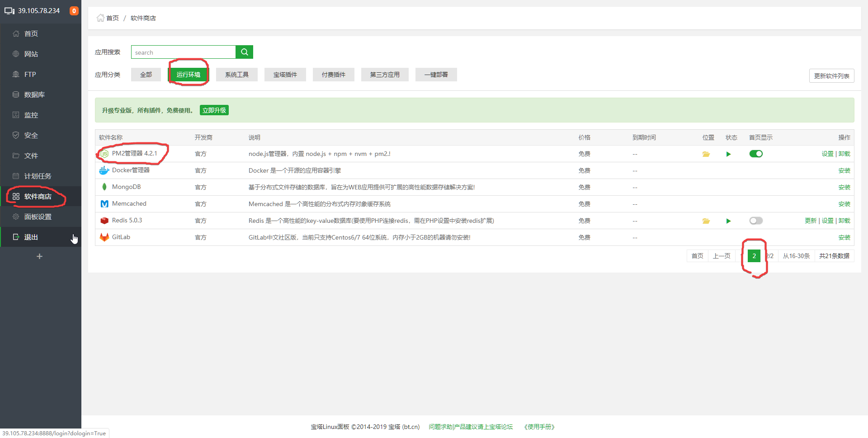The image size is (868, 438).
Task: Open the 计划任务 (Cron) sidebar section
Action: (x=36, y=176)
